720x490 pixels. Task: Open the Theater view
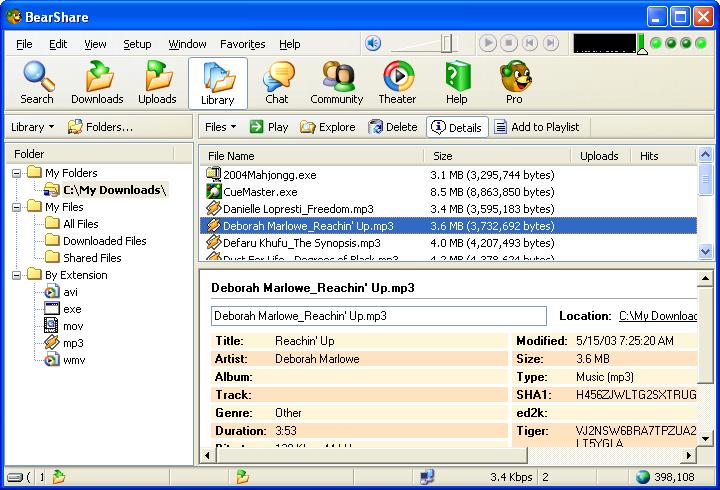[397, 83]
